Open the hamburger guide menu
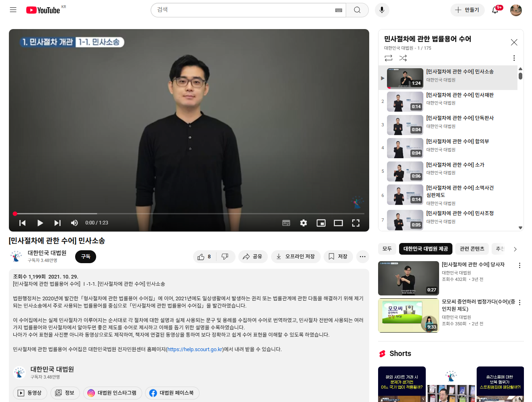This screenshot has height=402, width=532. coord(13,10)
